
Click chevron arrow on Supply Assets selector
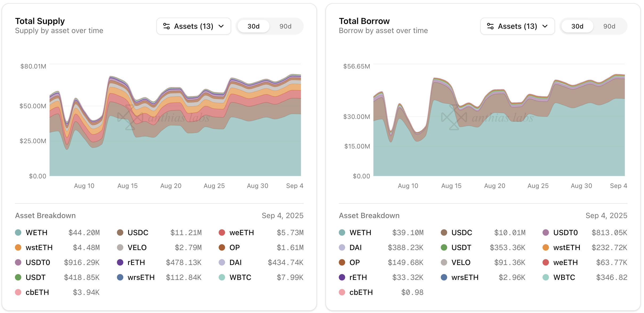221,26
